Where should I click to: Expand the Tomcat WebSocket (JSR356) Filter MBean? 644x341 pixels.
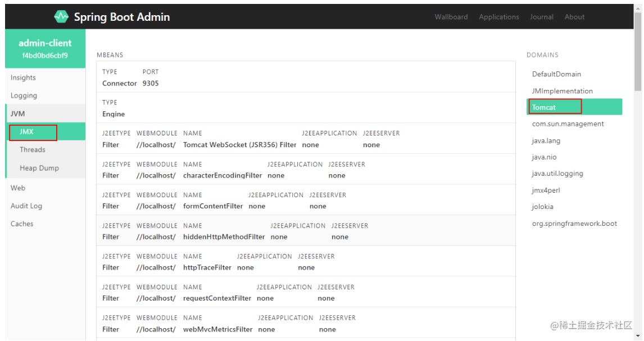[306, 139]
